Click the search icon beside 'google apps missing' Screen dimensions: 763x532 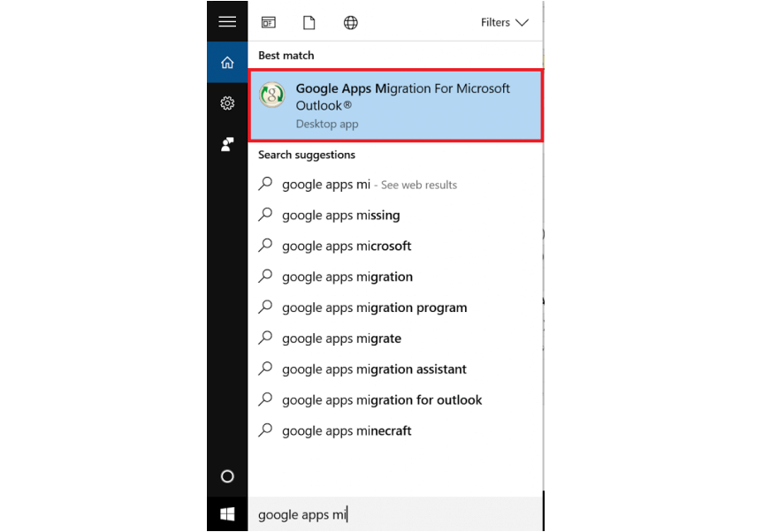pos(265,214)
